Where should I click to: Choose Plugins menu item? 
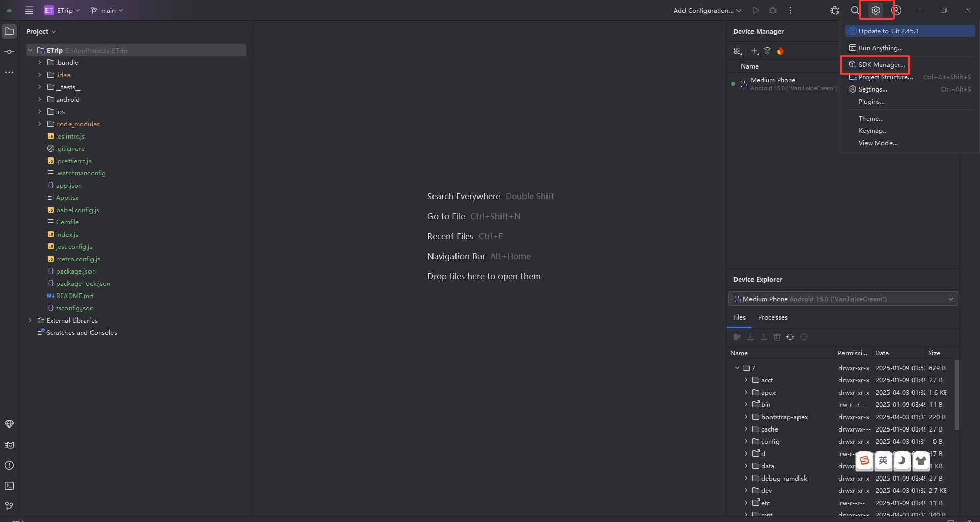(x=910, y=102)
